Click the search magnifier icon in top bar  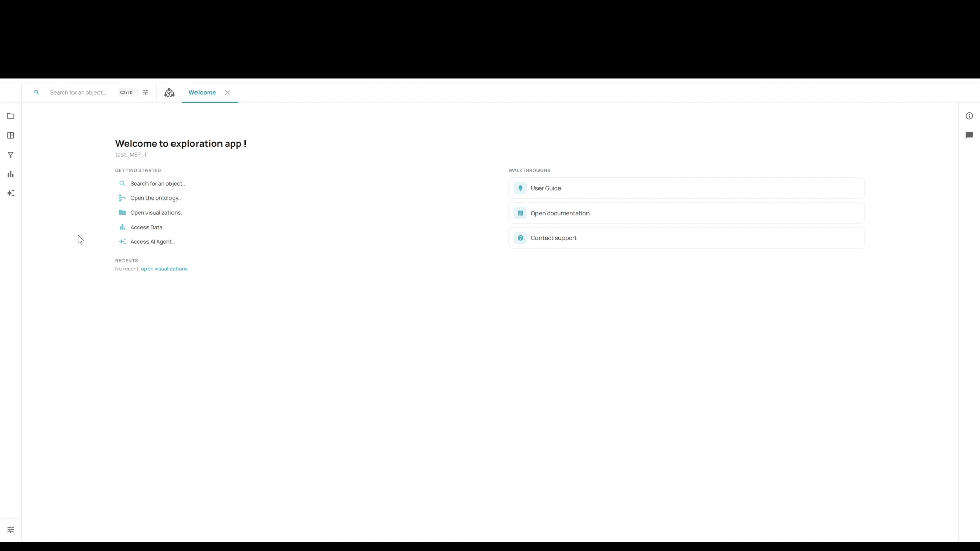coord(37,93)
